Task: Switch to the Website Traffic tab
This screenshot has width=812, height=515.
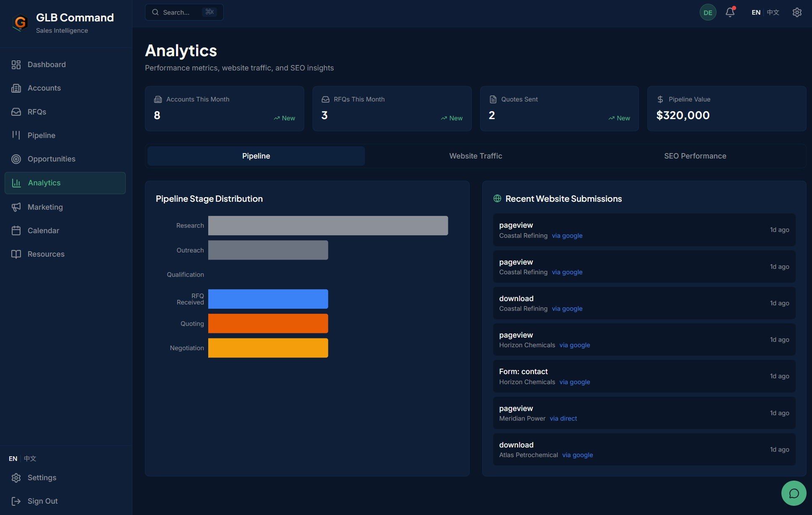Action: (x=476, y=156)
